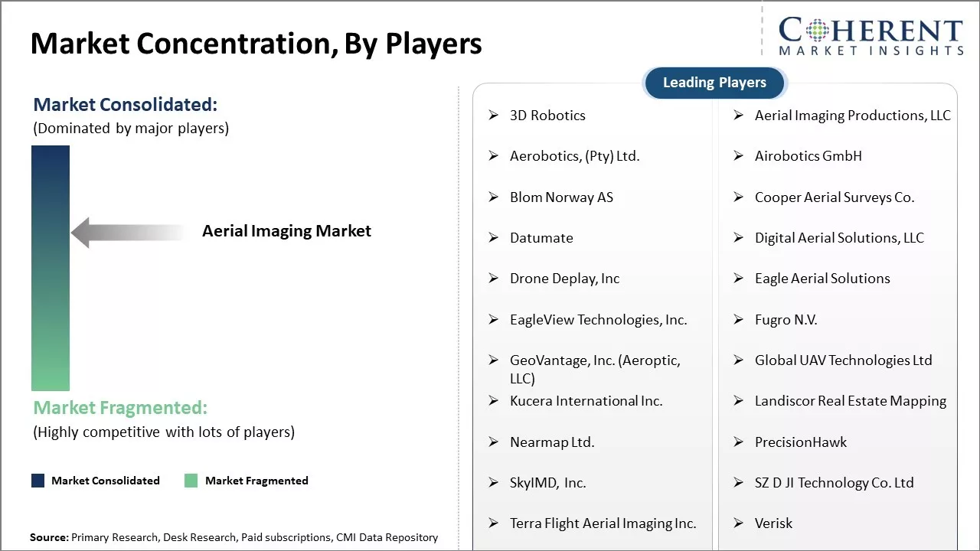Screen dimensions: 980x551
Task: Click the vertical market concentration gradient bar
Action: 51,268
